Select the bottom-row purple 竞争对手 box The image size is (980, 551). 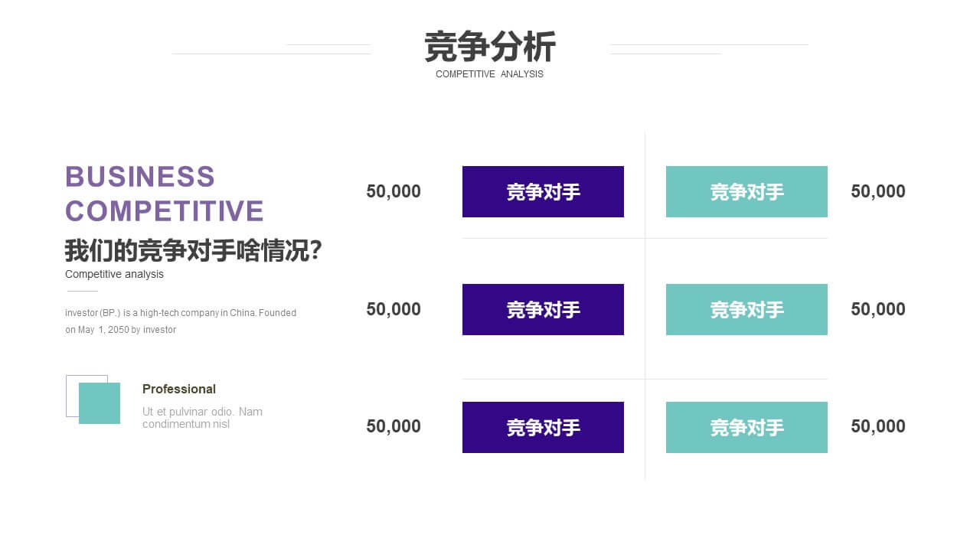pyautogui.click(x=543, y=427)
